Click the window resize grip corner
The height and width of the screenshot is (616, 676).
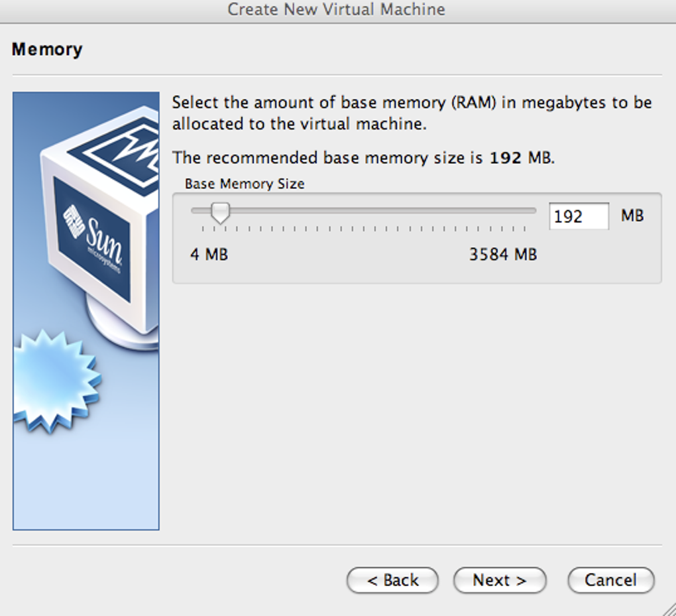coord(668,609)
